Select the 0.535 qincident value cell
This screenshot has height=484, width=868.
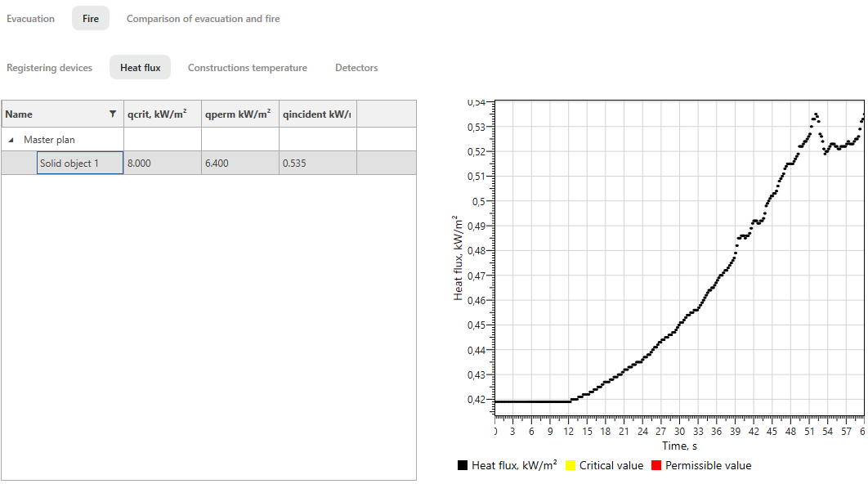point(317,164)
